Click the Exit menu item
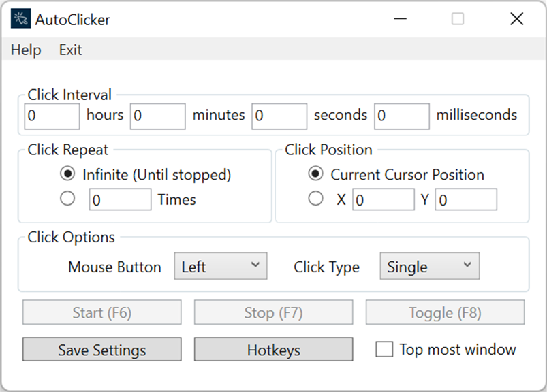 70,50
